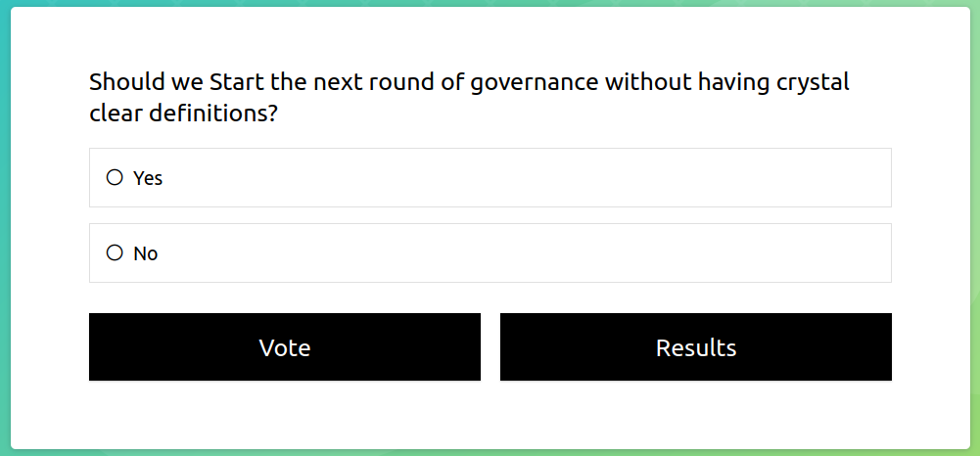Image resolution: width=980 pixels, height=456 pixels.
Task: Click the gap between Yes and No option rows
Action: point(490,215)
